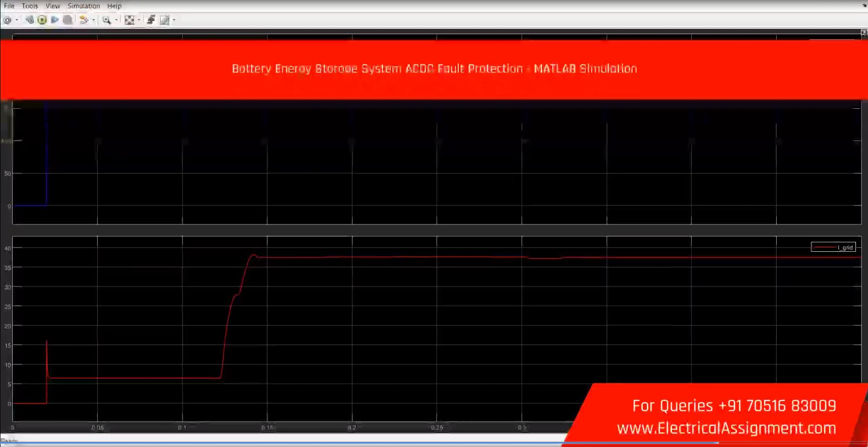This screenshot has width=868, height=447.
Task: Click the Ready status text
Action: (x=9, y=441)
